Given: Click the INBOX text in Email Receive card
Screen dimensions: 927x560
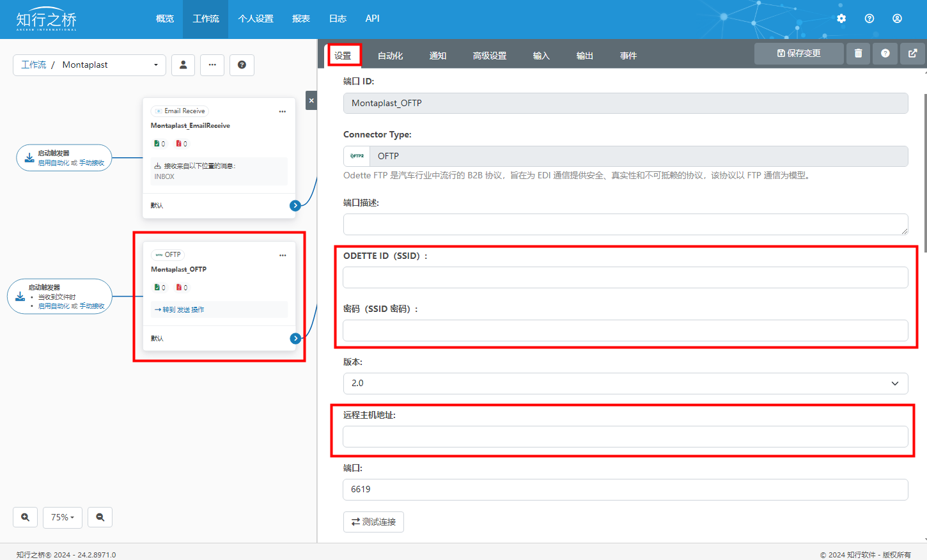Looking at the screenshot, I should (164, 176).
